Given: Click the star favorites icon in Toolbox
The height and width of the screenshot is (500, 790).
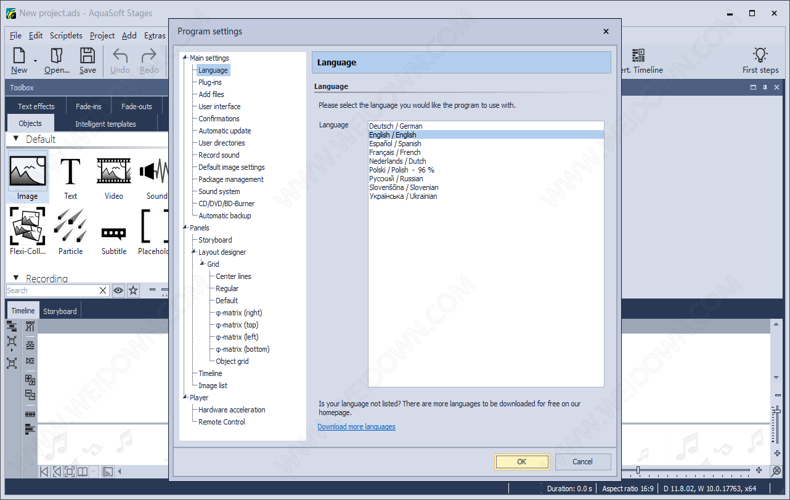Looking at the screenshot, I should 133,290.
